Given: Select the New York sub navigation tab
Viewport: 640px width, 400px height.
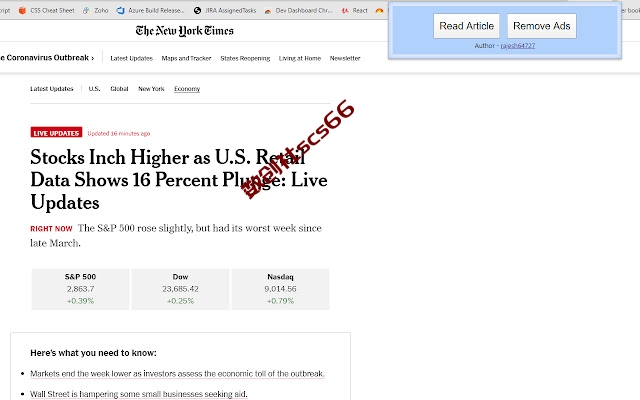Looking at the screenshot, I should [151, 89].
